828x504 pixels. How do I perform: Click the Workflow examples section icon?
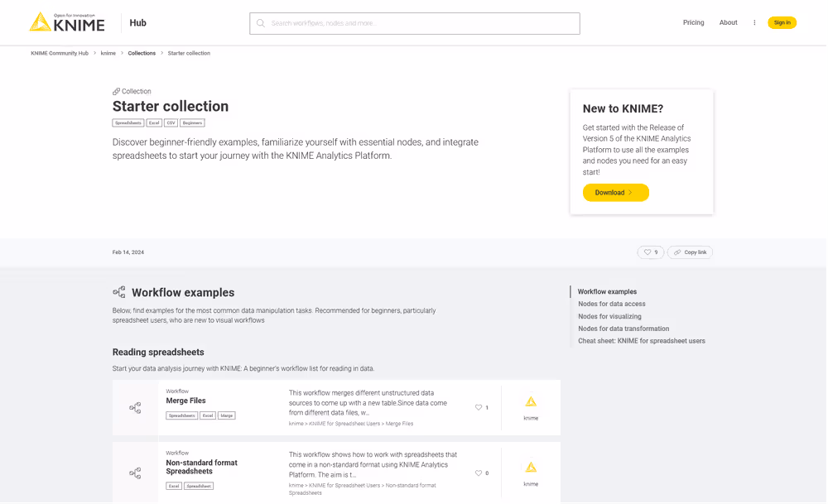pyautogui.click(x=119, y=292)
